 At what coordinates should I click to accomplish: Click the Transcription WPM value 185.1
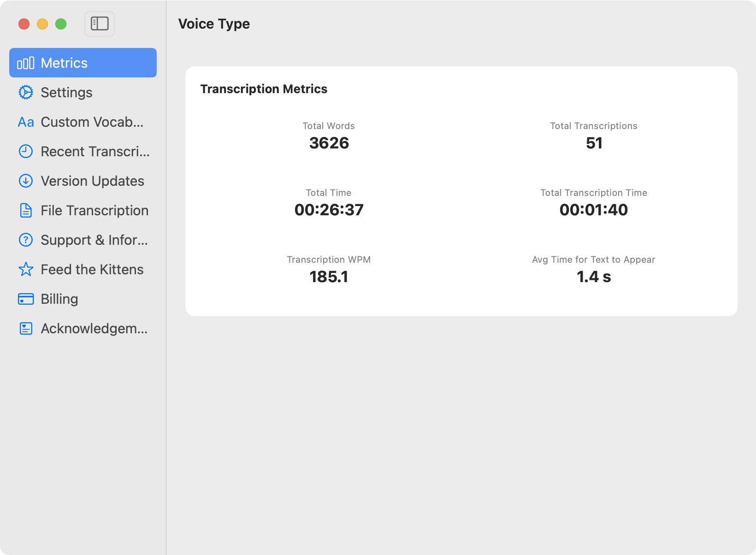[329, 277]
